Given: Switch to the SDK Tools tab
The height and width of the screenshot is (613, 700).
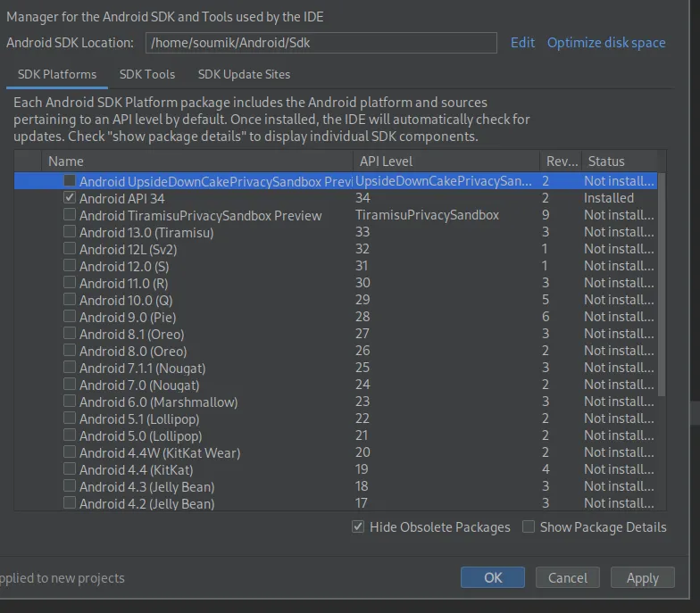Looking at the screenshot, I should (147, 75).
